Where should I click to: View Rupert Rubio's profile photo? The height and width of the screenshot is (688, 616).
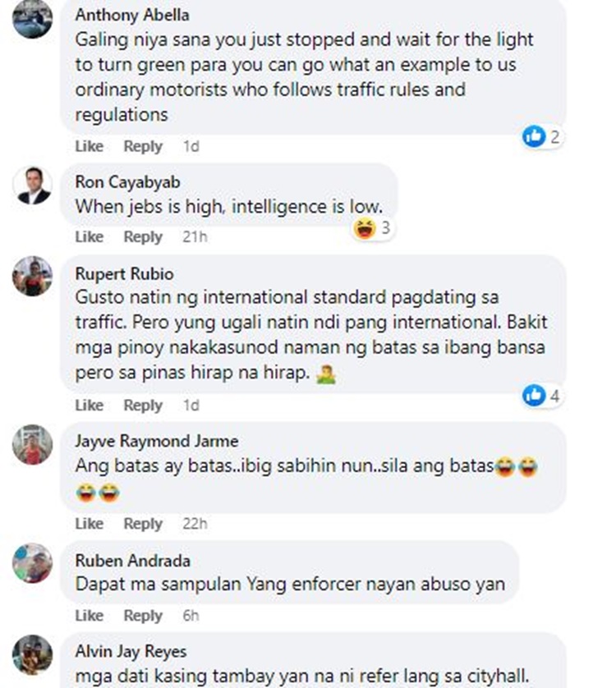click(33, 276)
